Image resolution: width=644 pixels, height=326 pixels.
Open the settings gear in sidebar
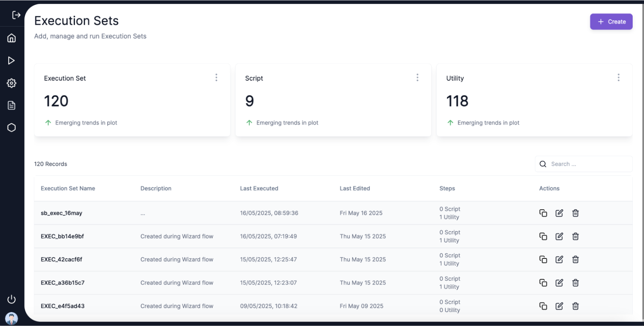tap(12, 83)
